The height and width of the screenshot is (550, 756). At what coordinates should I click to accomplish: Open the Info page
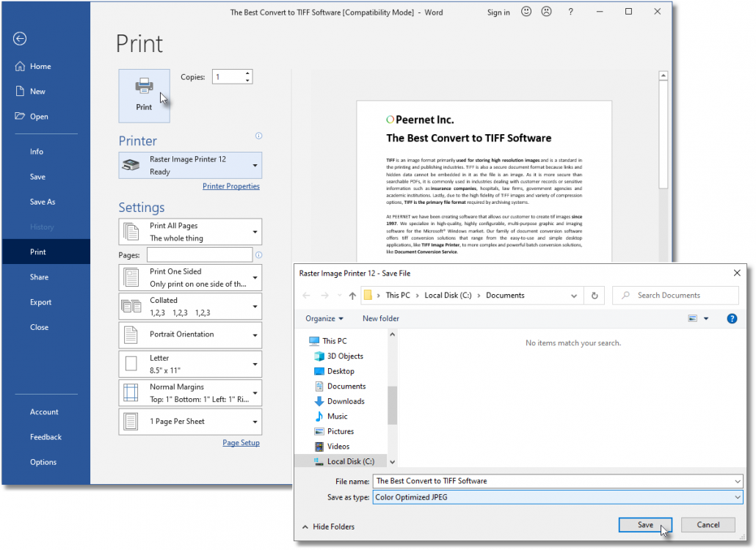click(x=37, y=152)
